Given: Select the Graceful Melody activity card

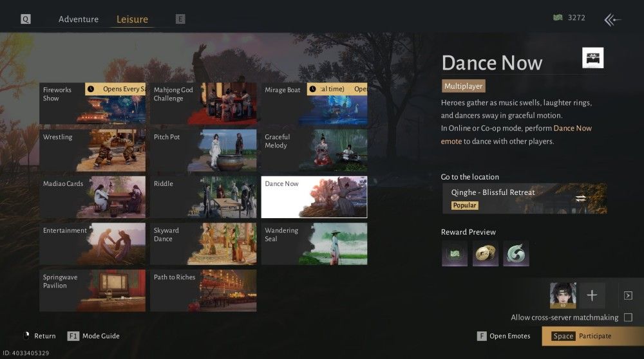Looking at the screenshot, I should pyautogui.click(x=314, y=150).
